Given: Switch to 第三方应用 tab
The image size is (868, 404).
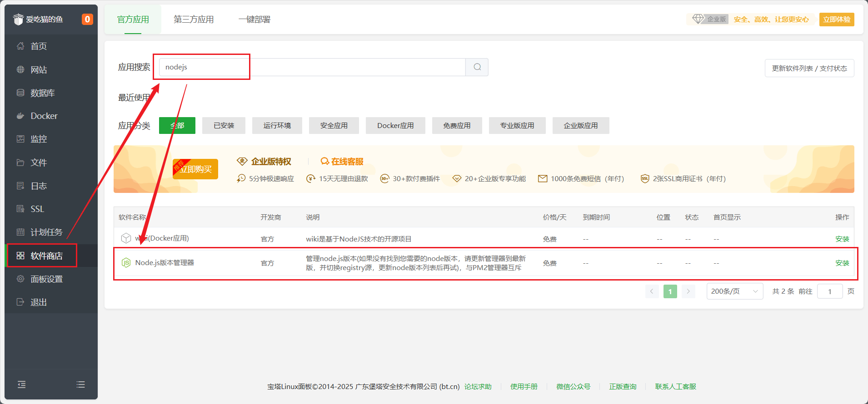Looking at the screenshot, I should (194, 20).
